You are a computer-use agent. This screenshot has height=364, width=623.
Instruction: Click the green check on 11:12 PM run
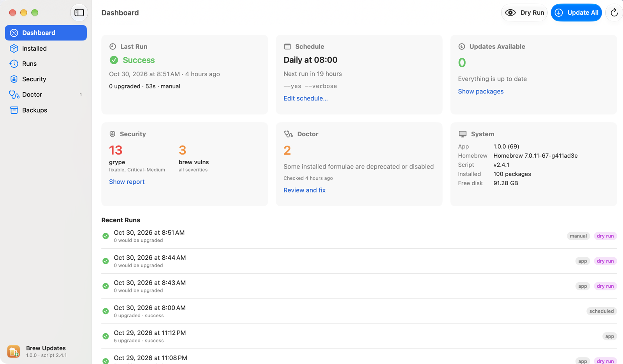(106, 336)
